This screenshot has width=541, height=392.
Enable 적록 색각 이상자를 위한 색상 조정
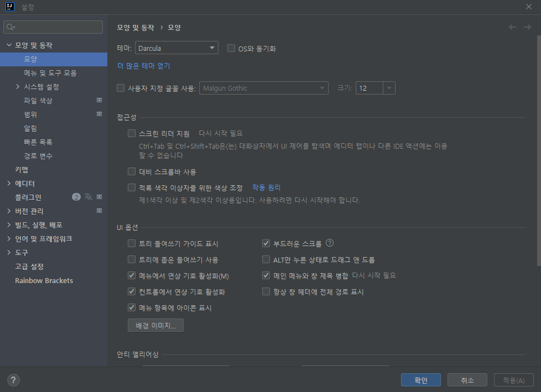pos(132,187)
